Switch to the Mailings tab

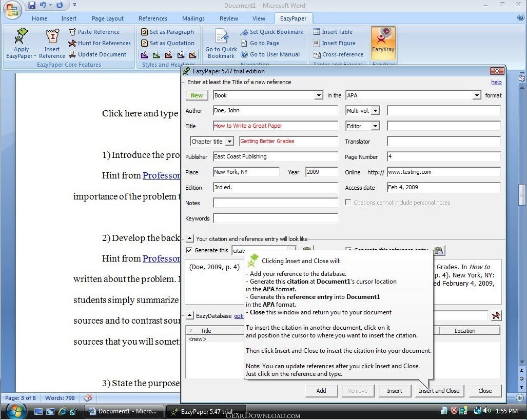tap(193, 18)
